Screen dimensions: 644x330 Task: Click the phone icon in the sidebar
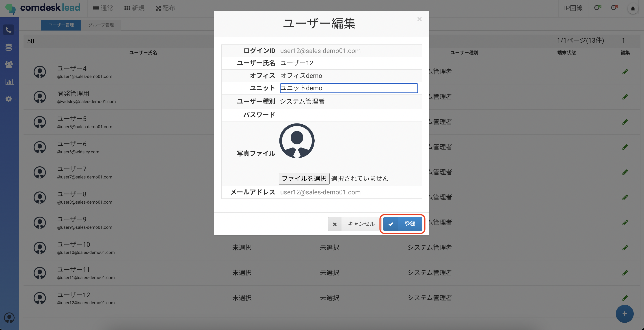pyautogui.click(x=9, y=30)
